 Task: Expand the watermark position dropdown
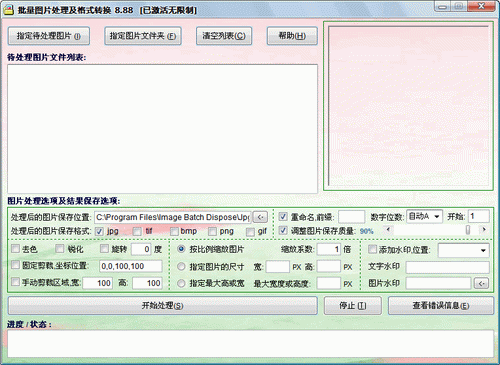coord(464,250)
